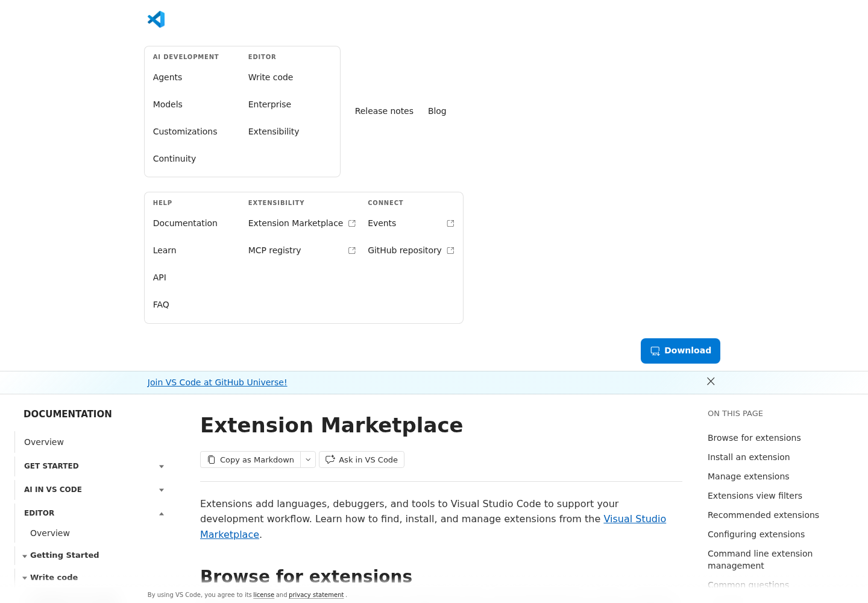Expand the Write code tree node
868x603 pixels.
25,578
